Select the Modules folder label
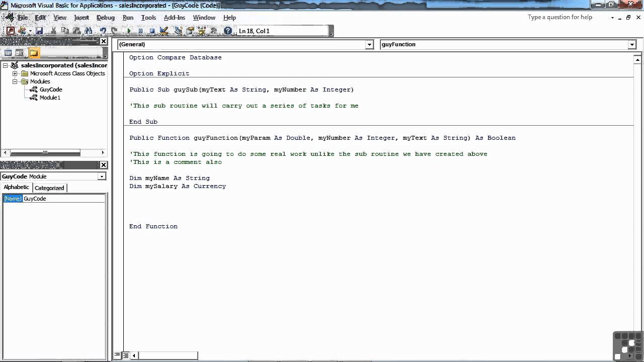The width and height of the screenshot is (644, 362). (x=40, y=81)
